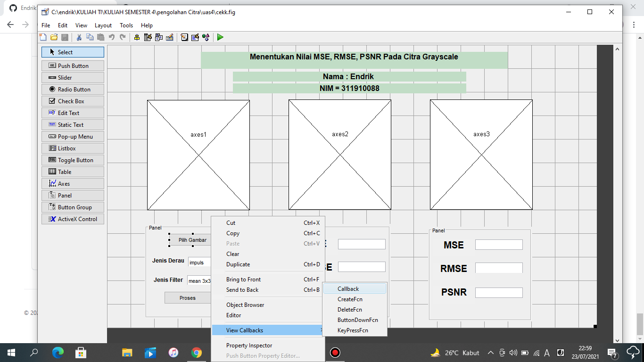Open the Jenis Filter 'mean 3x3' pop-up
This screenshot has height=362, width=644.
pyautogui.click(x=199, y=281)
